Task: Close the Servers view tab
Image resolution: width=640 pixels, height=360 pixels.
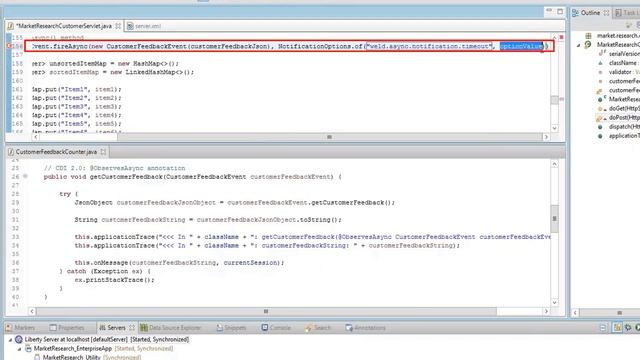Action: (132, 328)
